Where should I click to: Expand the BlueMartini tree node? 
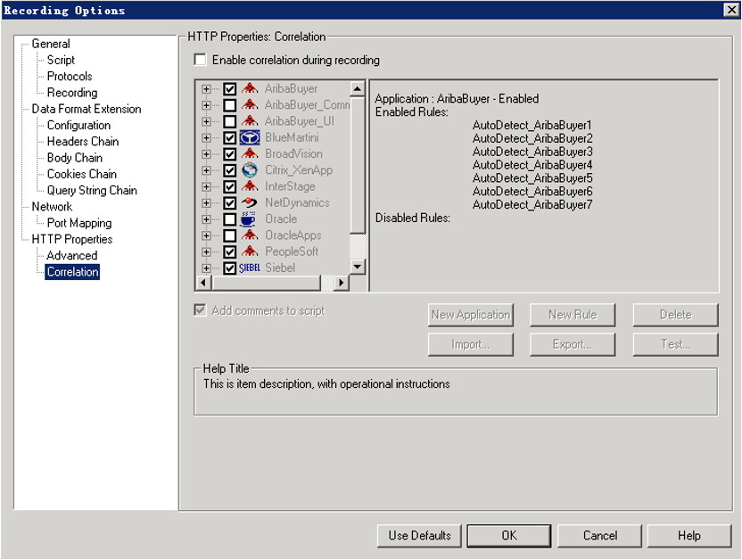(206, 137)
